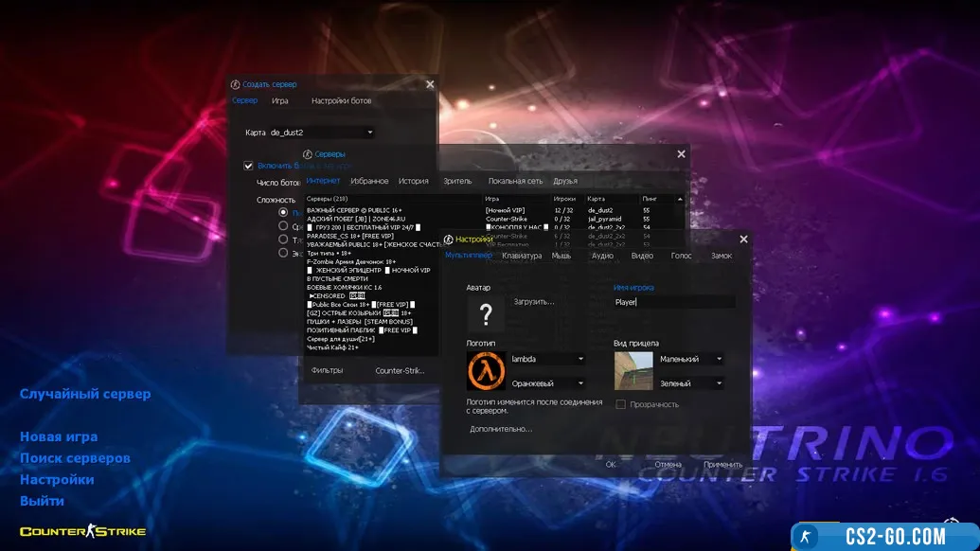Screen dimensions: 980x551
Task: Click the Steam icon in Настройки title
Action: pyautogui.click(x=449, y=240)
